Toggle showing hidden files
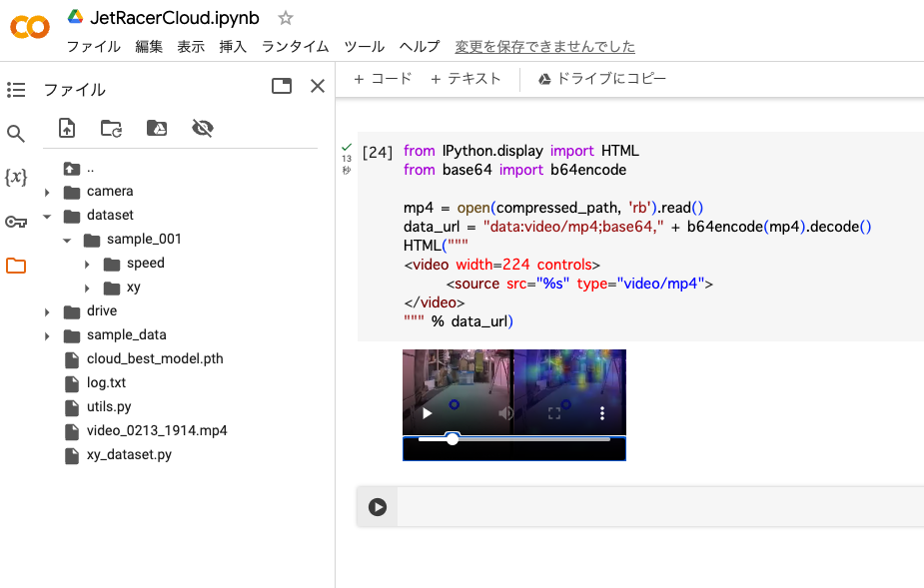This screenshot has height=588, width=924. [203, 128]
